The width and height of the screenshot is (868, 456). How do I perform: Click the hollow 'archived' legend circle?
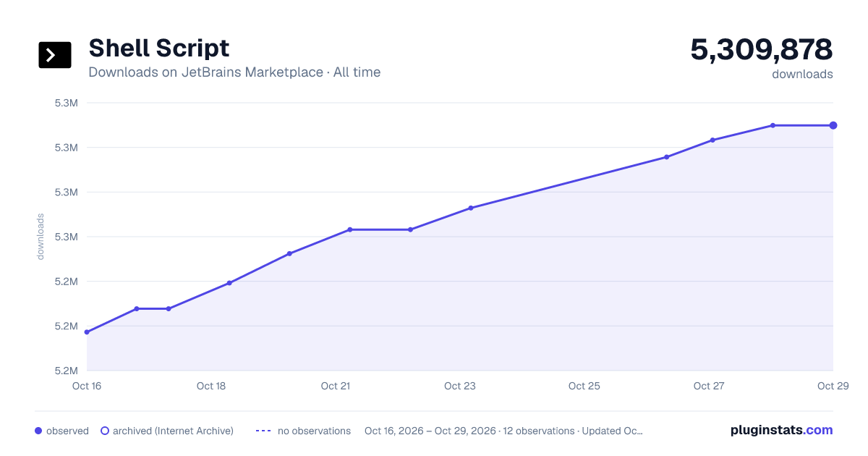click(105, 431)
